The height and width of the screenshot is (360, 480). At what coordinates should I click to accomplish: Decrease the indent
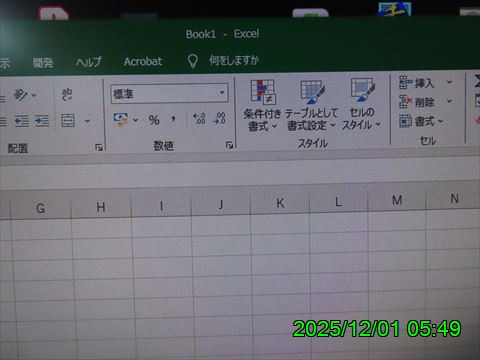click(22, 121)
